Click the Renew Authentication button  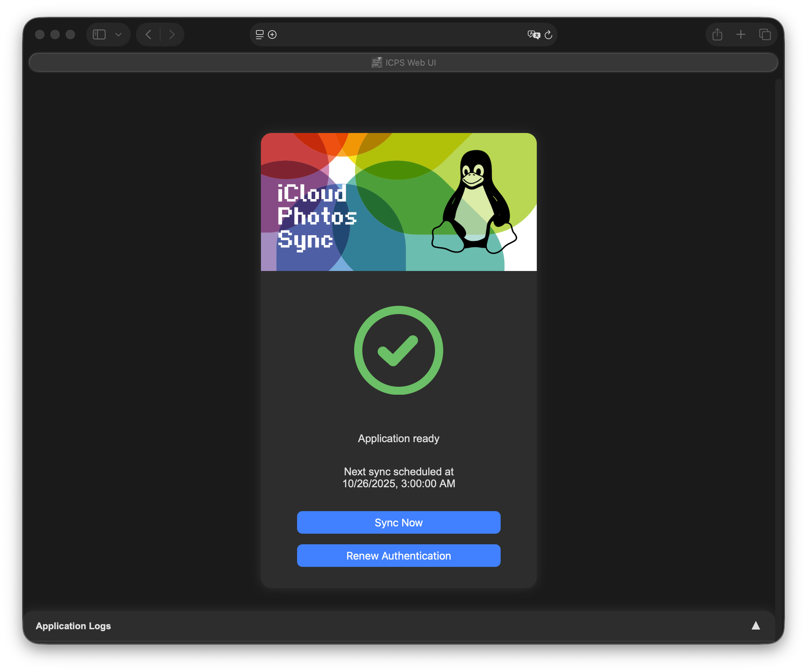pos(399,556)
